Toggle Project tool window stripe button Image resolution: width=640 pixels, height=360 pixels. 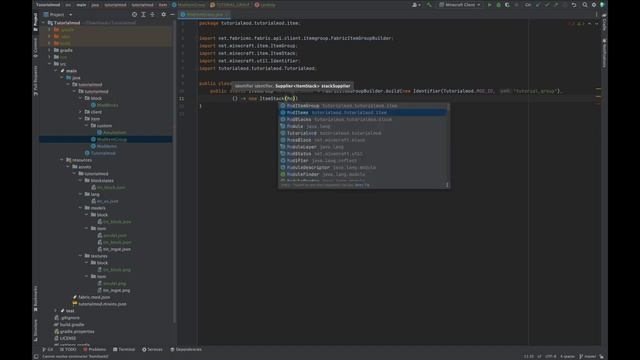36,21
